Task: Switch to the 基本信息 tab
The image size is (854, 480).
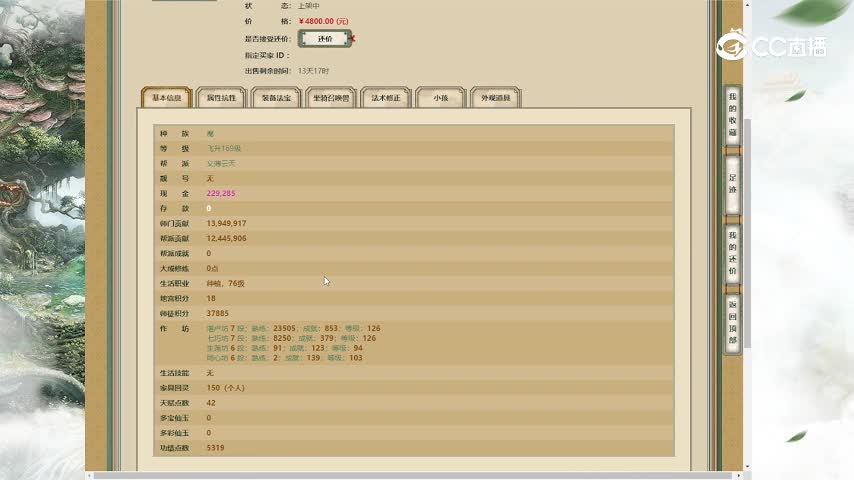Action: point(166,98)
